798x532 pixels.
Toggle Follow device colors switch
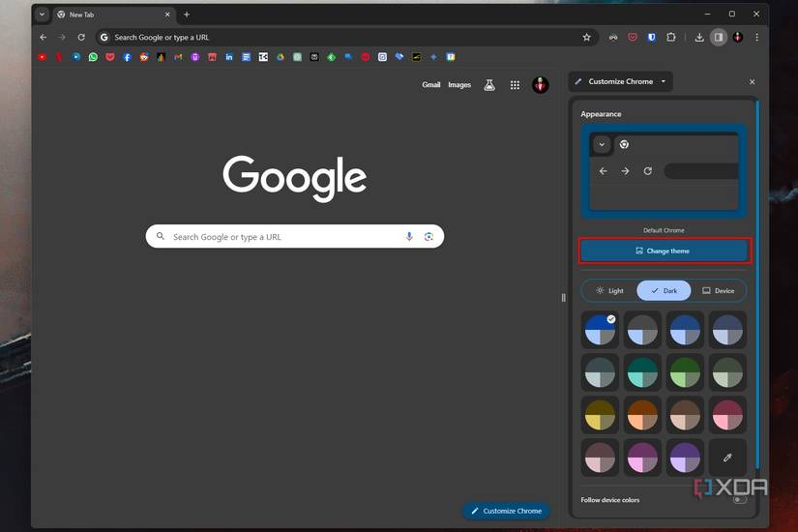pyautogui.click(x=739, y=500)
